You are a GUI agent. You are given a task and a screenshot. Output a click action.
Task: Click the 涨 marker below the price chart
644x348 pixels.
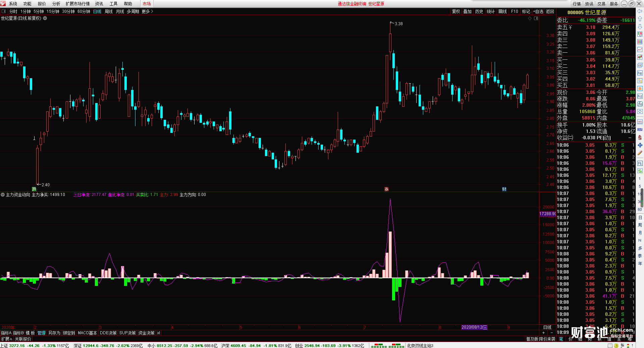coord(386,189)
